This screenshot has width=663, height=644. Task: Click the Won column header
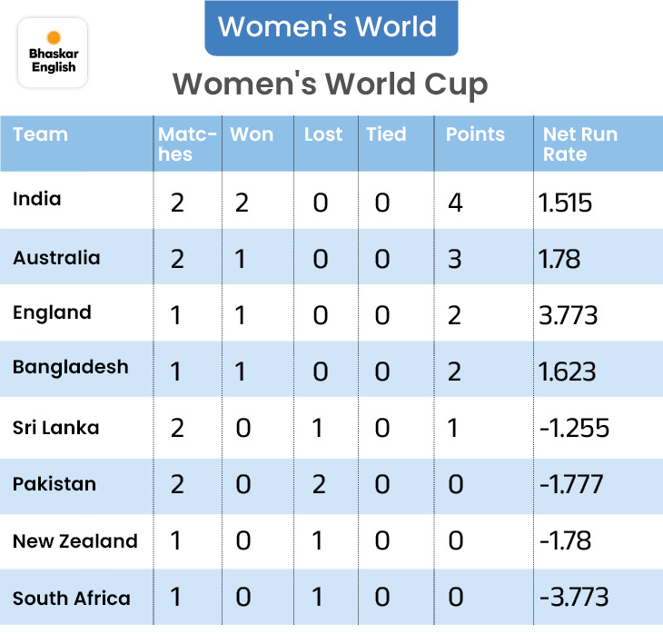click(252, 134)
